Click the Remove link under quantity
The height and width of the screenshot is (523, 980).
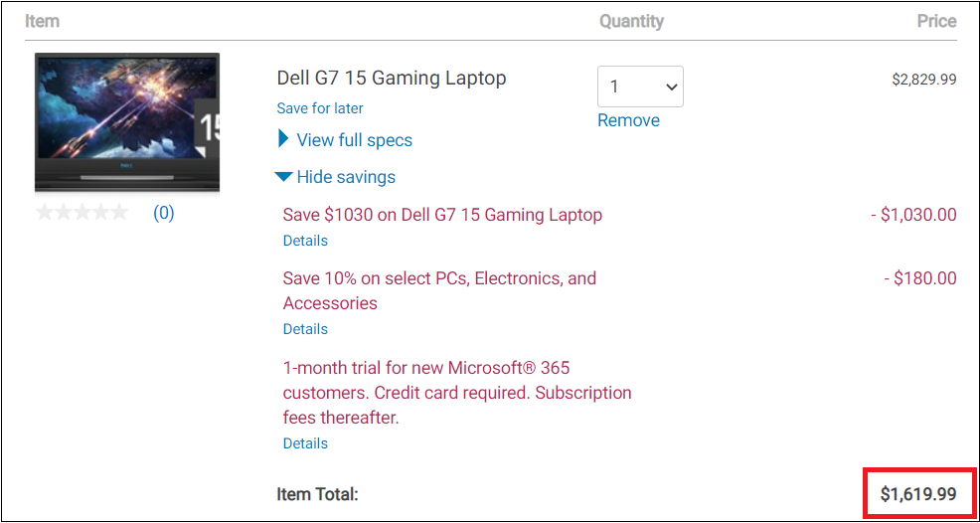pyautogui.click(x=628, y=120)
